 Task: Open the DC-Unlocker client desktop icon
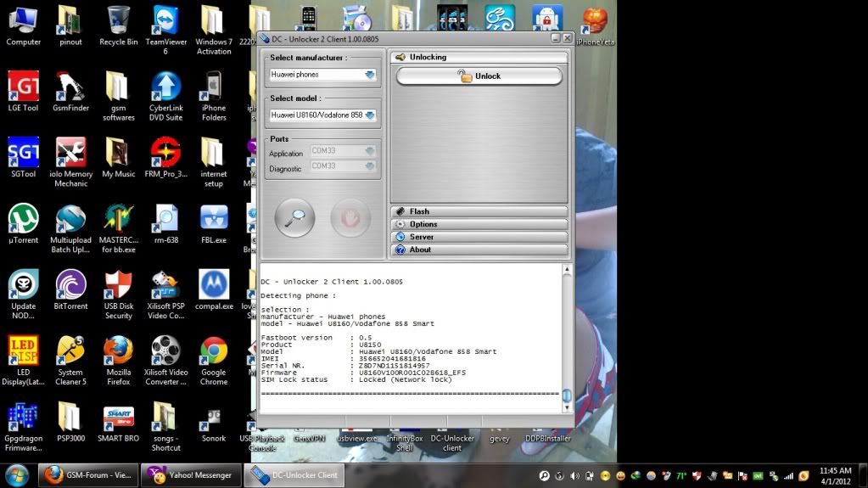(452, 442)
